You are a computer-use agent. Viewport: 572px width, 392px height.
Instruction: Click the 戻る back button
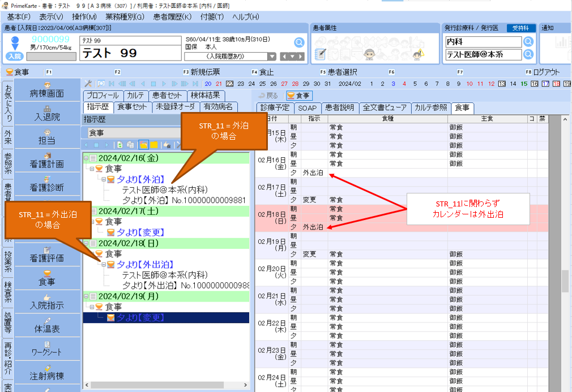pyautogui.click(x=268, y=96)
